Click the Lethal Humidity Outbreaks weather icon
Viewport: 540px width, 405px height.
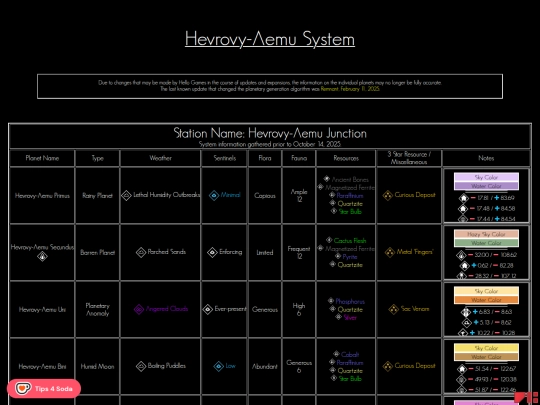click(126, 195)
